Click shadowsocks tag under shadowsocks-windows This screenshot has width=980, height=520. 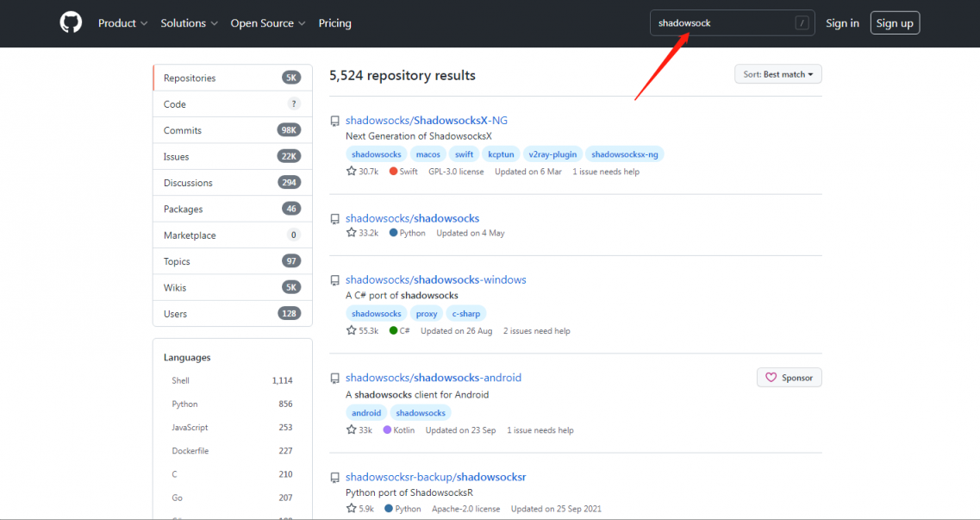tap(377, 314)
